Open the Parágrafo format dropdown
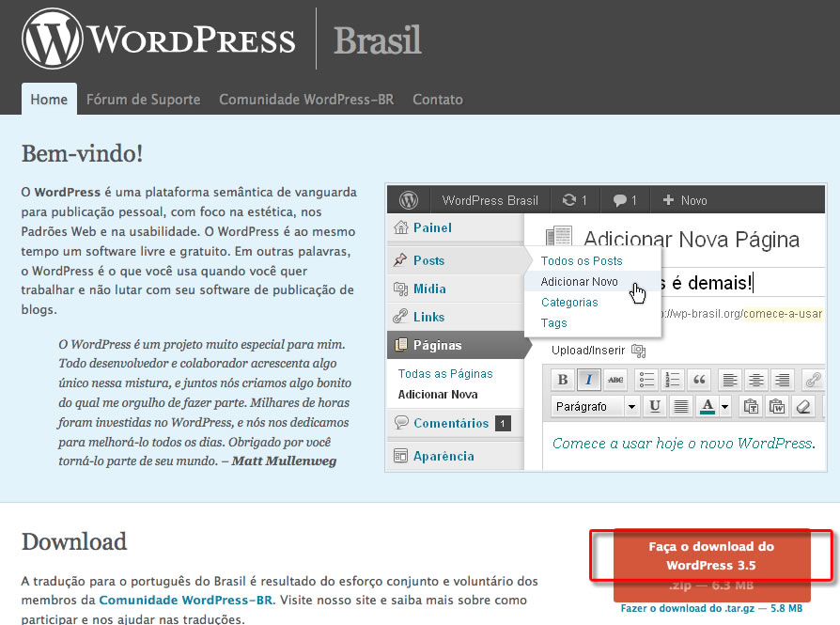Viewport: 840px width, 625px height. (x=596, y=406)
